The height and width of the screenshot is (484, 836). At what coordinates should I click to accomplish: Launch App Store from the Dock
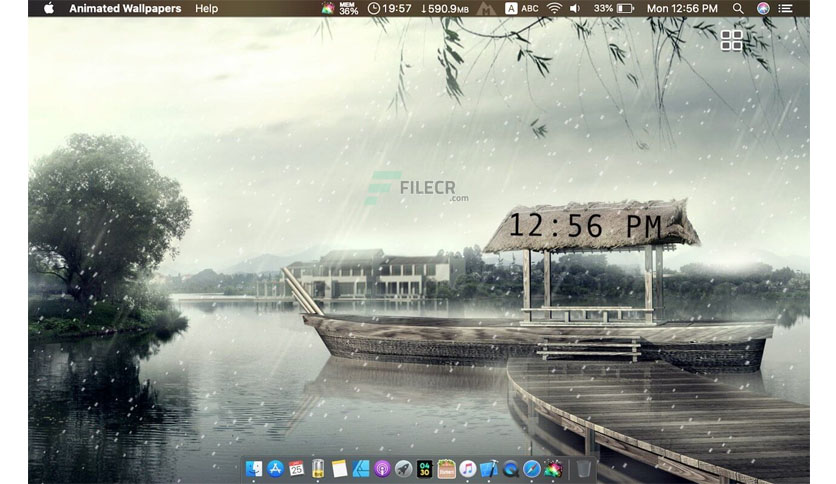pyautogui.click(x=275, y=469)
